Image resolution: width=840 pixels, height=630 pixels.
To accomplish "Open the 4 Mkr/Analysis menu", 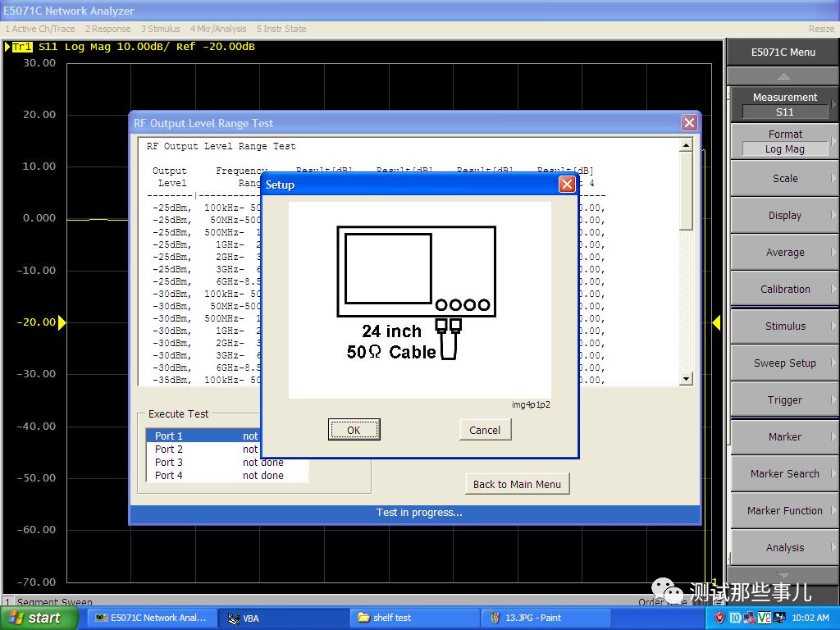I will pos(218,29).
